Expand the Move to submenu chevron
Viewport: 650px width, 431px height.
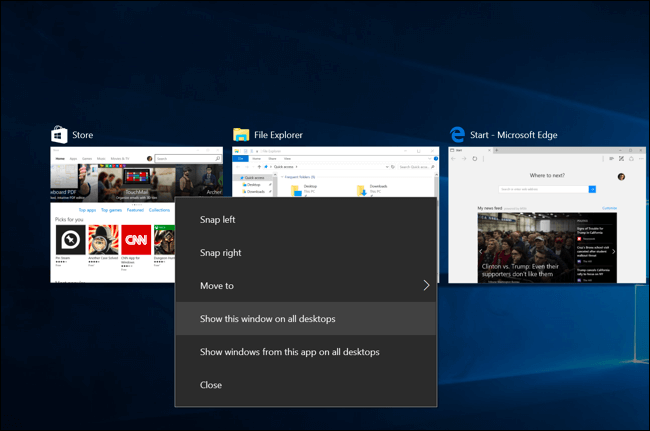[426, 285]
